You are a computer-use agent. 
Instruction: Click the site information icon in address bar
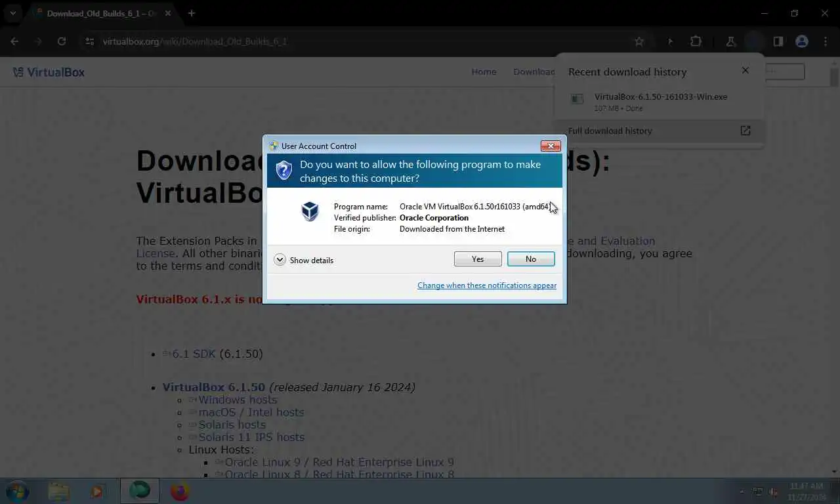pos(90,41)
